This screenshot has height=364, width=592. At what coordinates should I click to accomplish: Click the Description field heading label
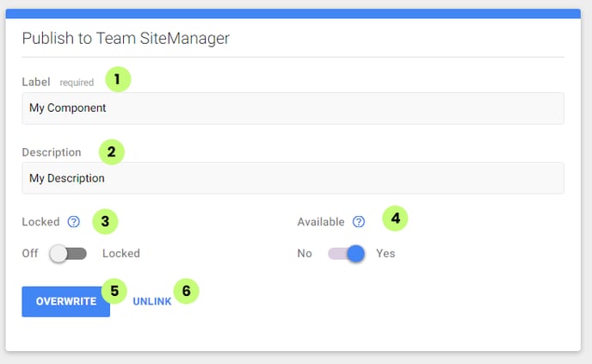point(52,152)
